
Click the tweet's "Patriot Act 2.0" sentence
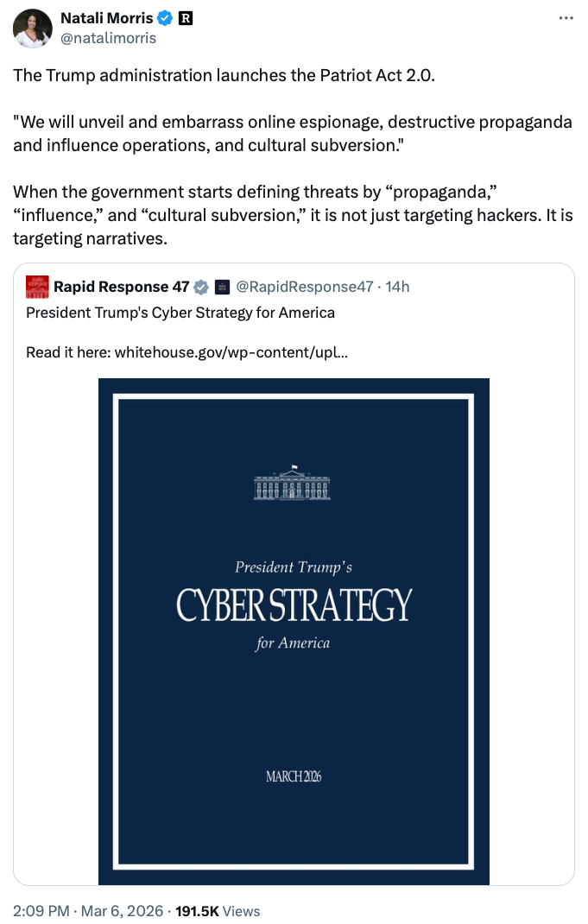pos(224,74)
